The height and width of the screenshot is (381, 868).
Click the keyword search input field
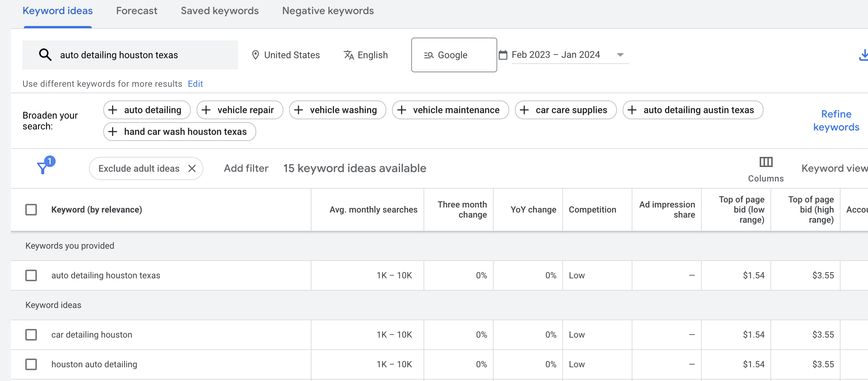coord(145,55)
